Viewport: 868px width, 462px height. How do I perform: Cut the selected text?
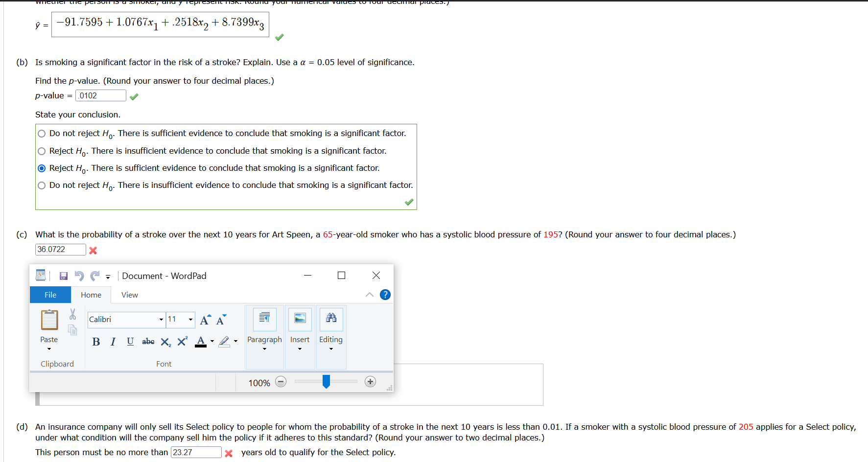[72, 314]
